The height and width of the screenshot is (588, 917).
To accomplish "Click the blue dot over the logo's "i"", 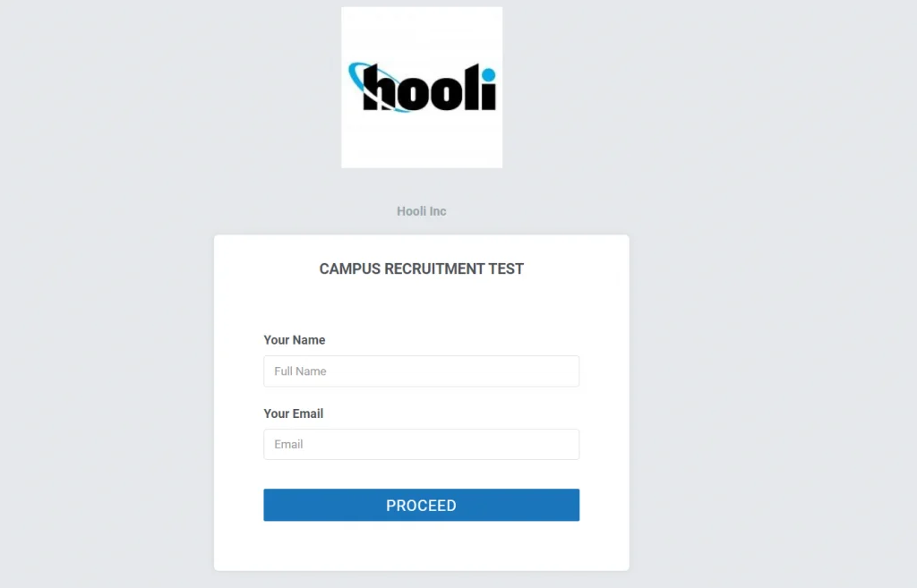I will (488, 75).
